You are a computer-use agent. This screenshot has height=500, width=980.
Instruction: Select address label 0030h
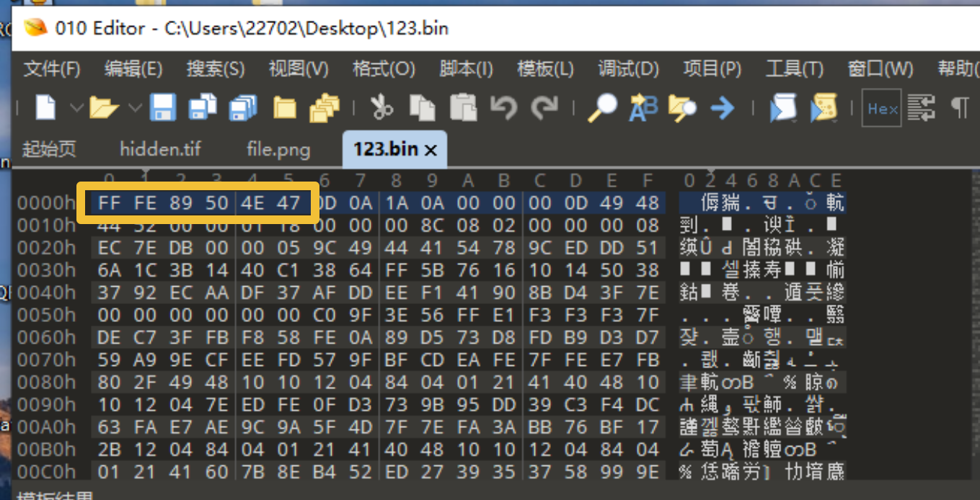pos(46,270)
